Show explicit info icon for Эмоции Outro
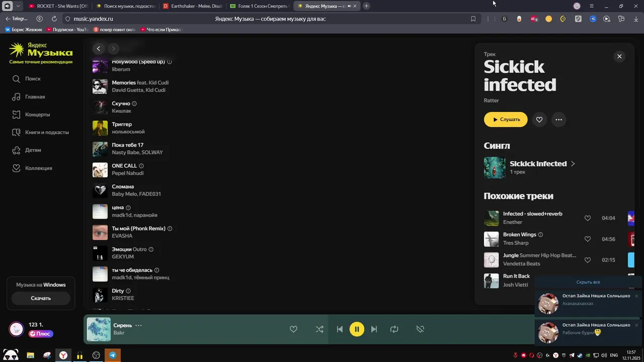Viewport: 644px width, 362px height. click(x=151, y=249)
